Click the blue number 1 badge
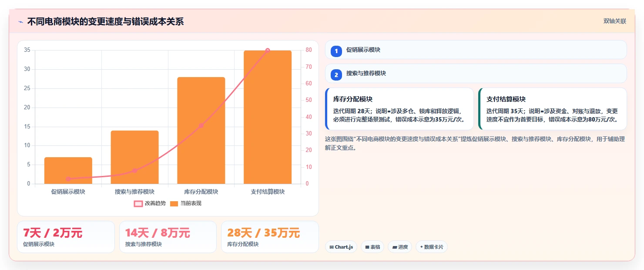The image size is (644, 270). 336,51
